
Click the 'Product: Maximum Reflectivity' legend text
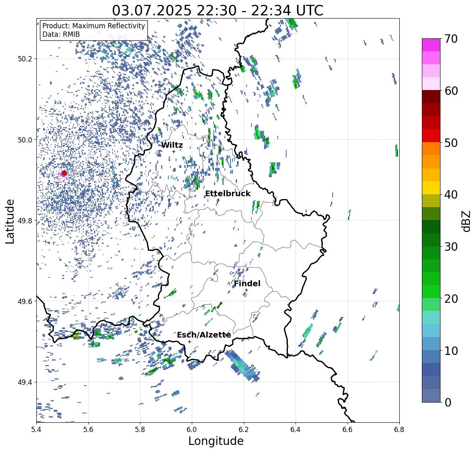[x=94, y=26]
